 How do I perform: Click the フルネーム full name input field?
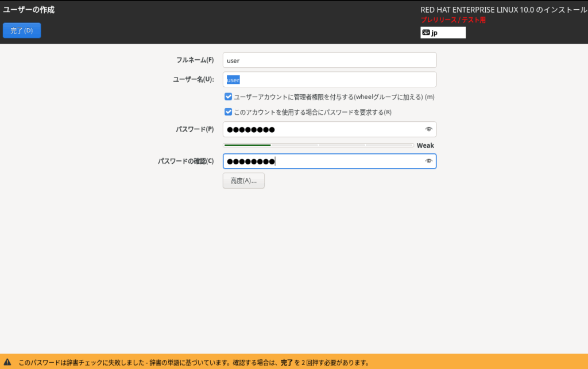click(329, 60)
